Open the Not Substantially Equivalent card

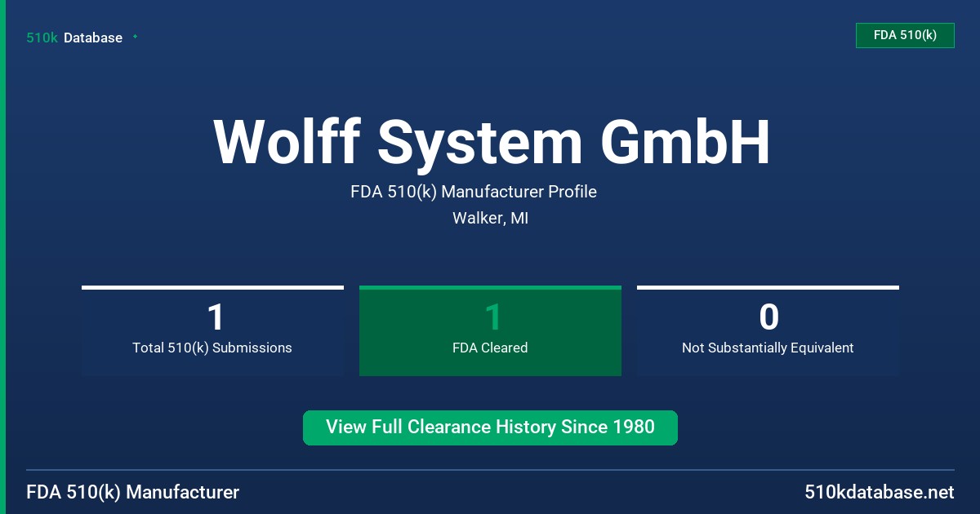point(768,330)
